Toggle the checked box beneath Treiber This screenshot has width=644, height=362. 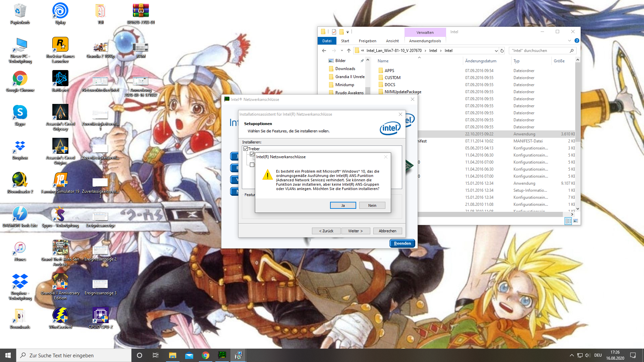(x=252, y=154)
